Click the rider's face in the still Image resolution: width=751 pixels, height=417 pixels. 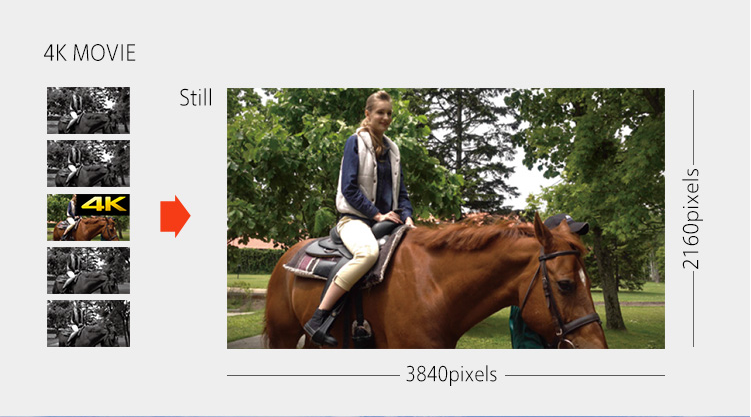(379, 114)
